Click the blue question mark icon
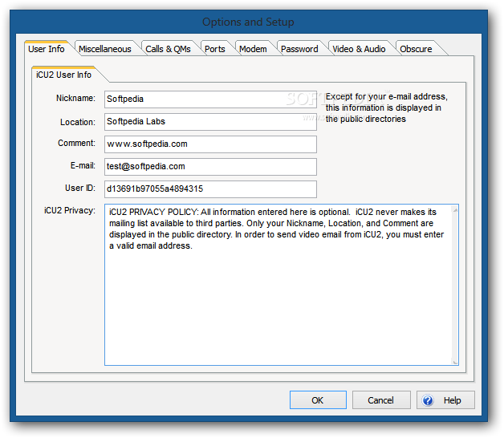This screenshot has width=504, height=438. point(428,400)
